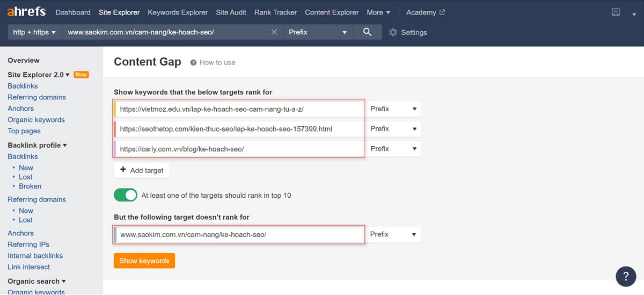Click the yellow color marker on vietmoz target
The image size is (644, 295).
tap(115, 109)
